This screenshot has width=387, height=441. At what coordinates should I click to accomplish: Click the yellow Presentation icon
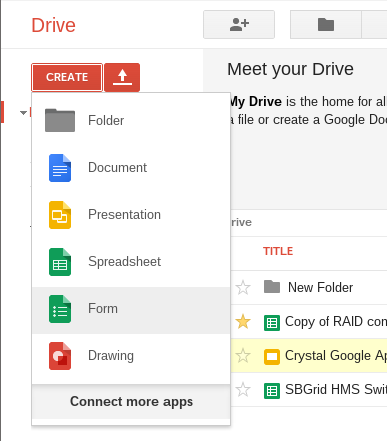pos(60,215)
